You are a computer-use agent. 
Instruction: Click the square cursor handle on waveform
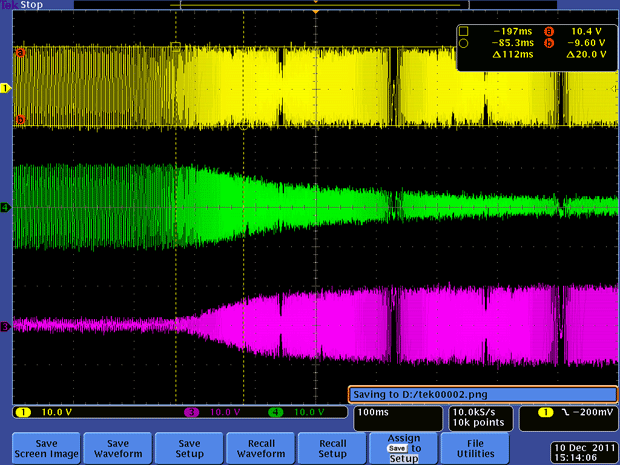pos(176,47)
